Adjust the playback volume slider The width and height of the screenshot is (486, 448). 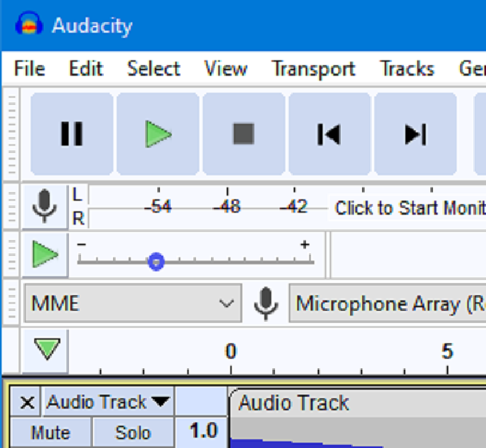[x=155, y=261]
